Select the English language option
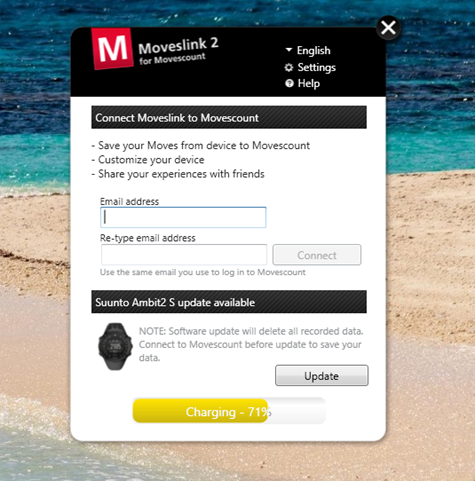This screenshot has height=481, width=475. (x=314, y=50)
